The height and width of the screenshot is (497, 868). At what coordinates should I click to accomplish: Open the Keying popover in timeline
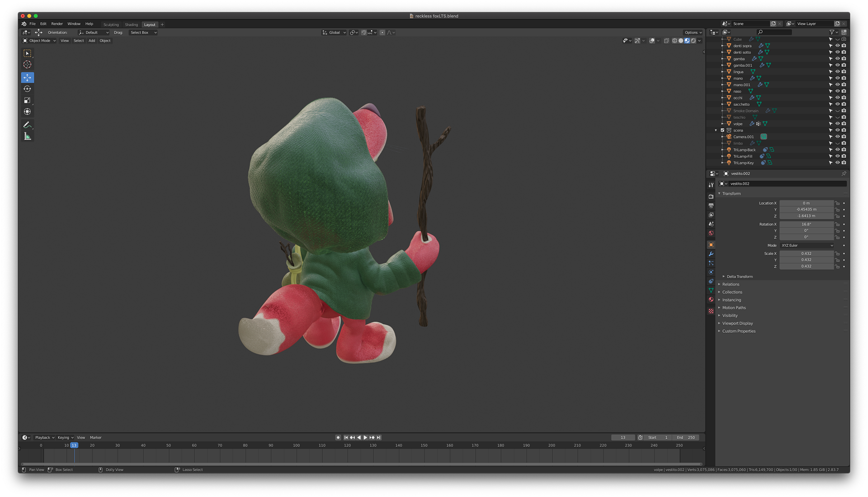[65, 438]
